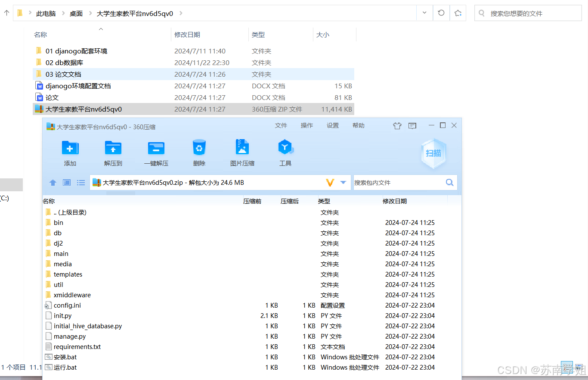588x380 pixels.
Task: Click the Explorer up arrow button
Action: [x=6, y=13]
